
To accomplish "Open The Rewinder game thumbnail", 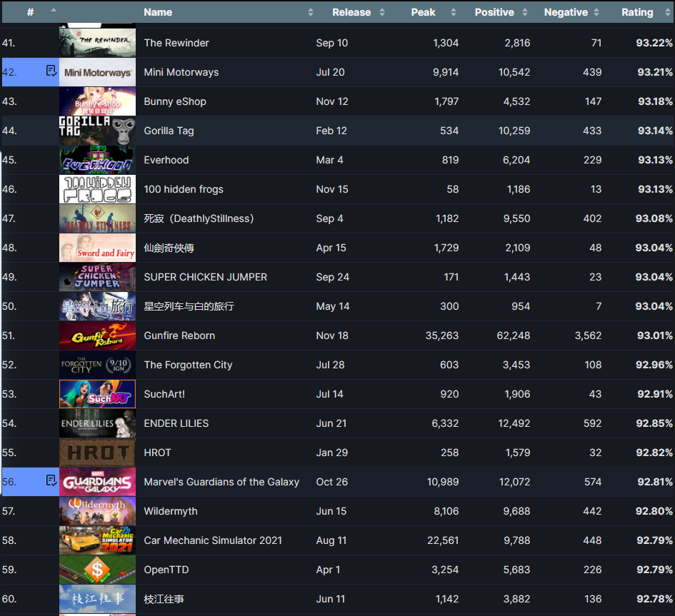I will (x=97, y=43).
